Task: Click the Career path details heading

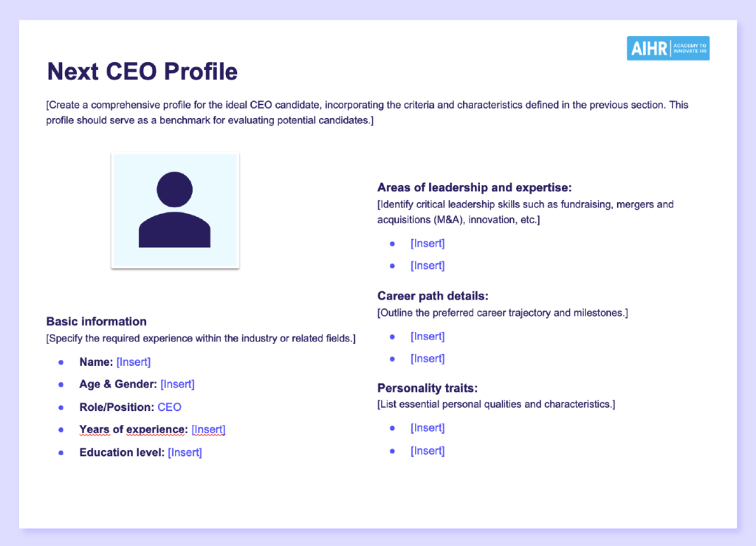Action: click(433, 296)
